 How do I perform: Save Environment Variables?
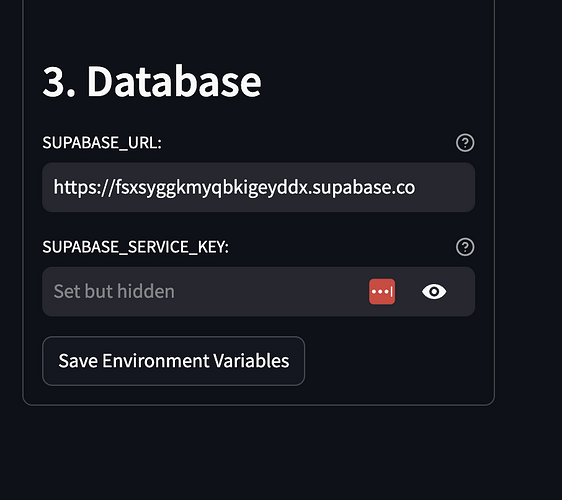coord(173,361)
